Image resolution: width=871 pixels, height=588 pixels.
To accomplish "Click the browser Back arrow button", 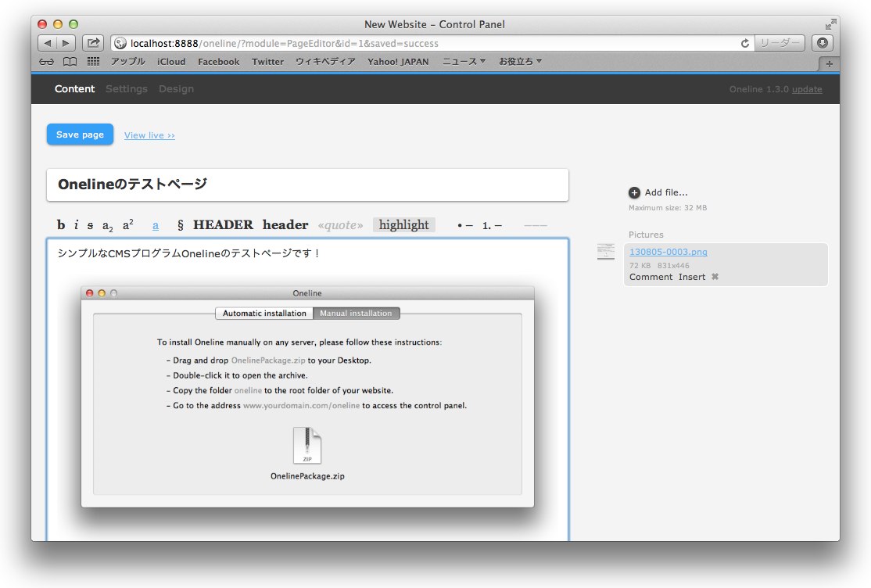I will (x=47, y=43).
